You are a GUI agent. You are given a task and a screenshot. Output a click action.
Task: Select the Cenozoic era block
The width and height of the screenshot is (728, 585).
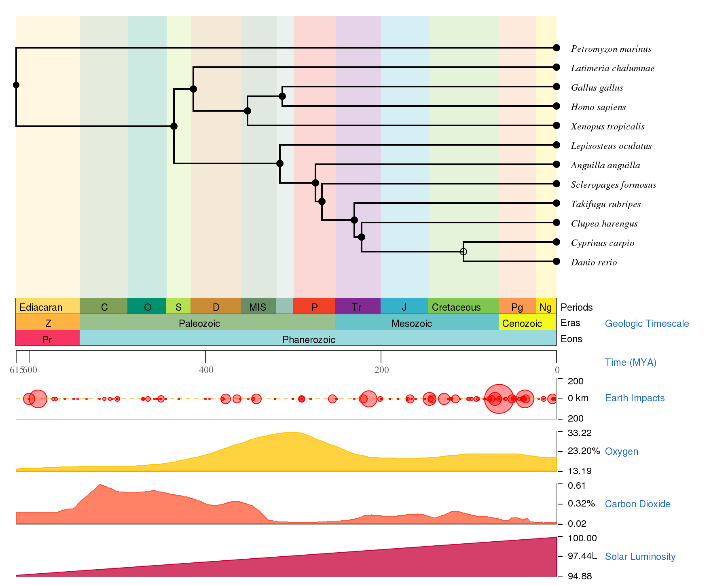(x=527, y=322)
